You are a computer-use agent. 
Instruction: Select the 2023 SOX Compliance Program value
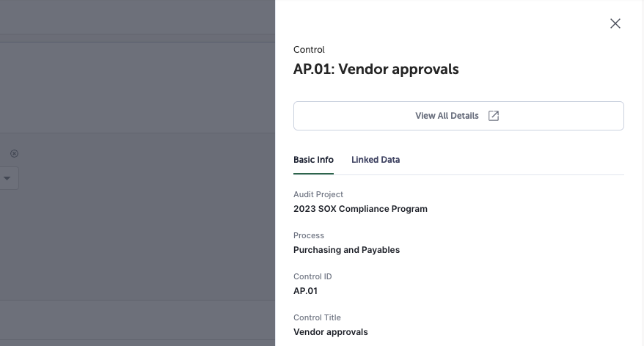pos(360,208)
